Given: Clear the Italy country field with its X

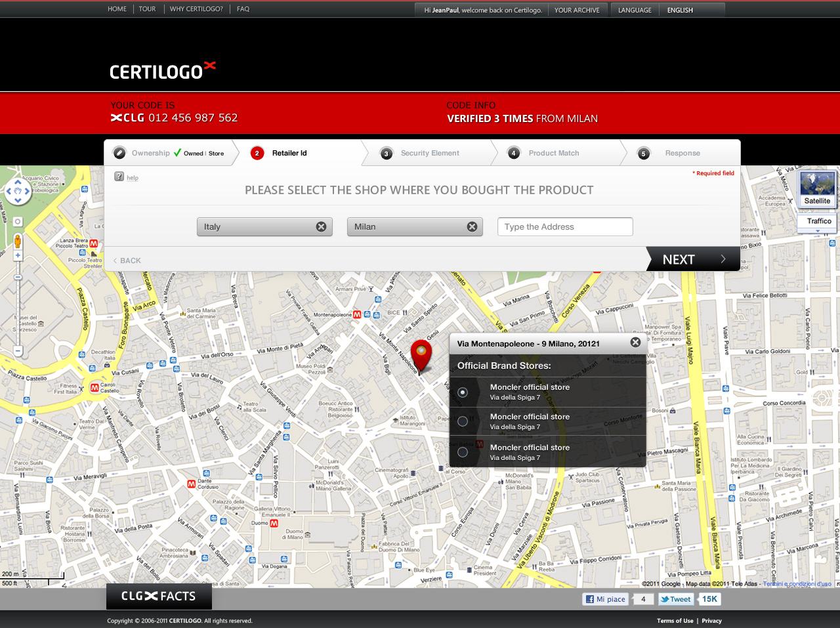Looking at the screenshot, I should tap(321, 226).
